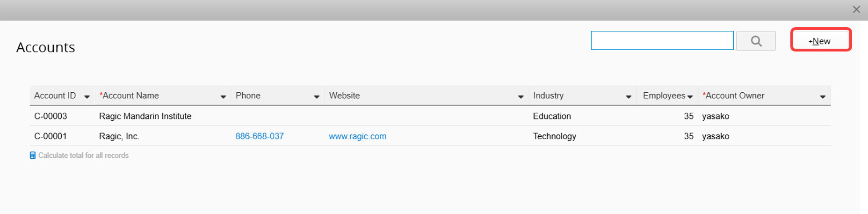Open the Phone column dropdown arrow
The height and width of the screenshot is (214, 868).
tap(317, 96)
